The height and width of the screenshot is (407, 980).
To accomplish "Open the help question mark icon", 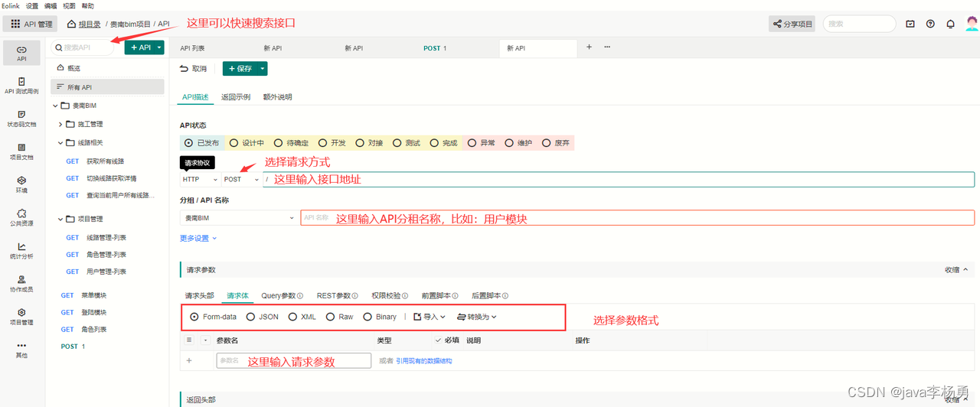I will pos(930,24).
